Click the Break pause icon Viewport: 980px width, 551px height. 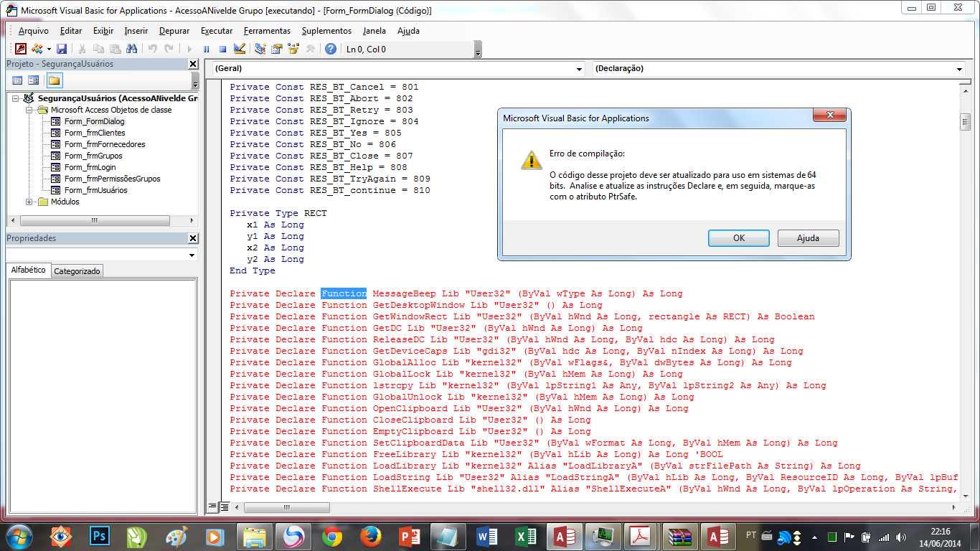pyautogui.click(x=206, y=49)
